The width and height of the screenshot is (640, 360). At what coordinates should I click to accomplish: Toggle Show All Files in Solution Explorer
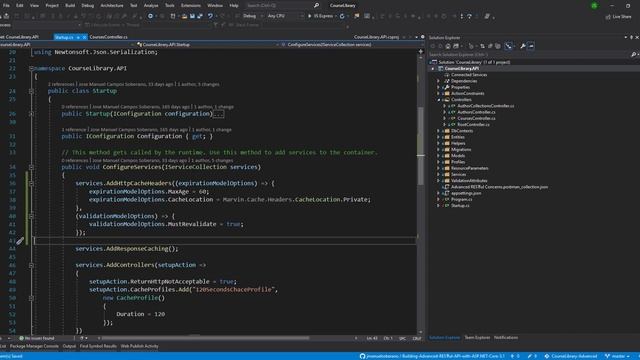click(498, 46)
